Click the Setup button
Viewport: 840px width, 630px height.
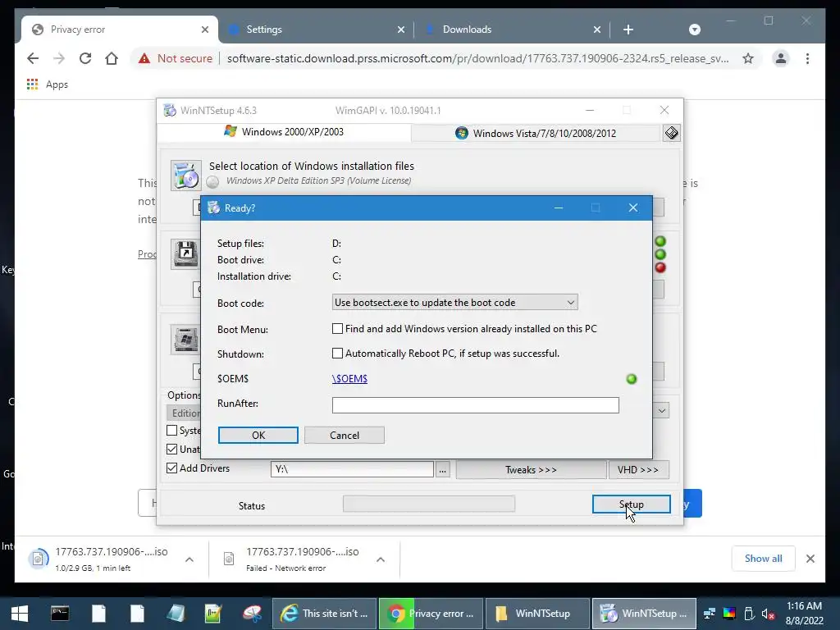click(631, 504)
